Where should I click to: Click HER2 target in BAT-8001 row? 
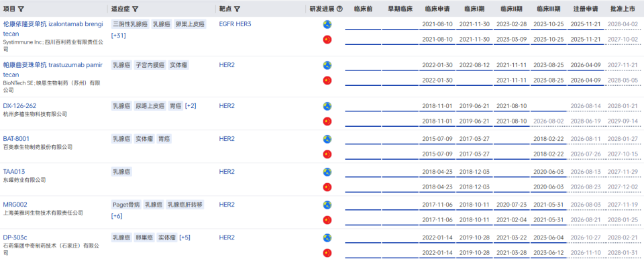point(227,139)
